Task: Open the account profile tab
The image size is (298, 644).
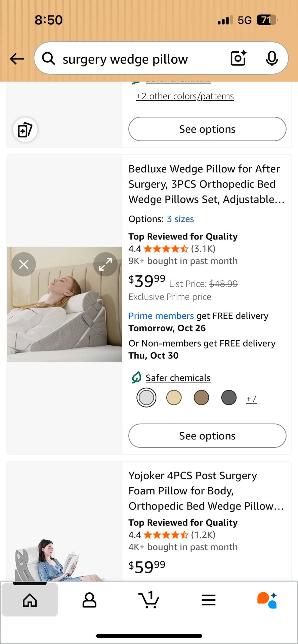Action: coord(89,600)
